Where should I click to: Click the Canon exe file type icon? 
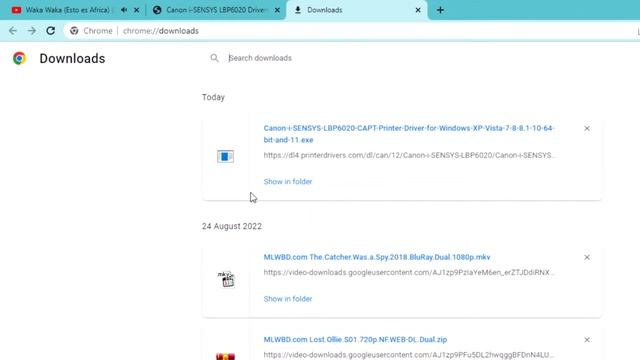click(225, 156)
